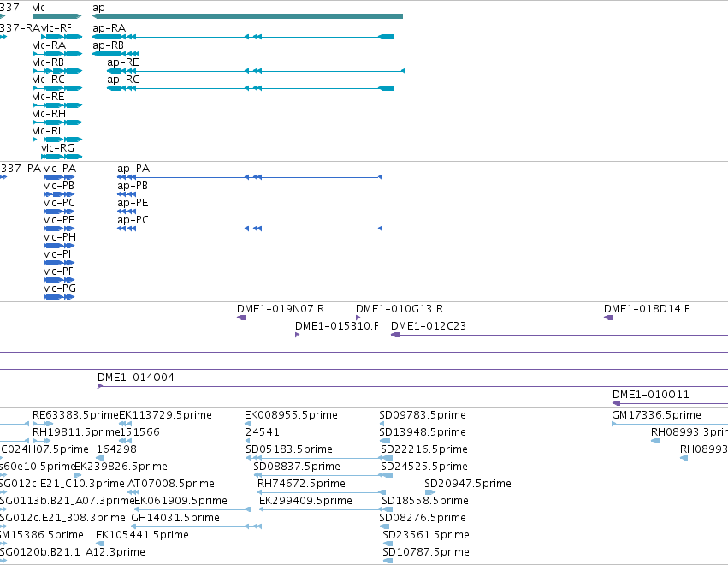Select EST RH19811.5prime
This screenshot has height=565, width=728.
coord(76,432)
